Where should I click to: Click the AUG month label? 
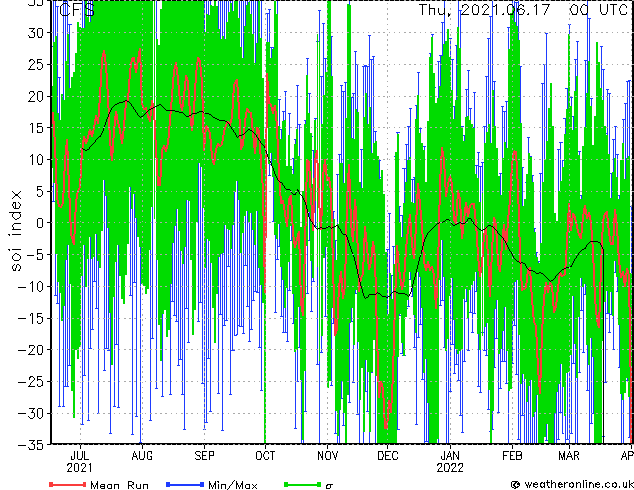142,456
